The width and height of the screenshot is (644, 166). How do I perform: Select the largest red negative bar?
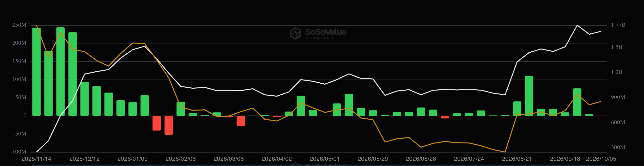click(169, 125)
